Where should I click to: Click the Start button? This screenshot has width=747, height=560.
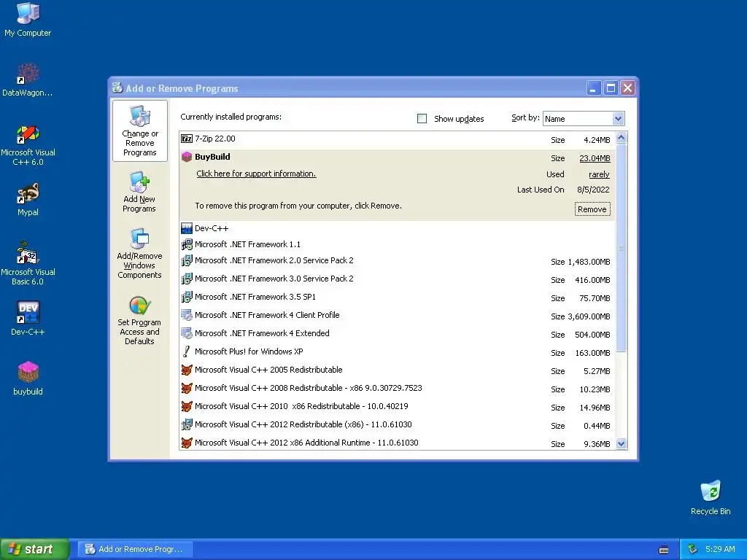point(34,549)
